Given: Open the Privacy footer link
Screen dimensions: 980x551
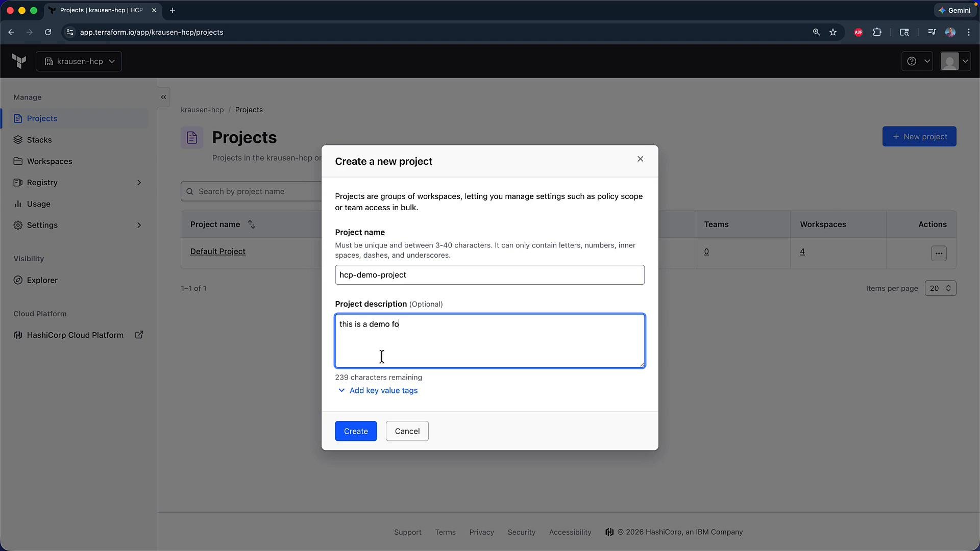Looking at the screenshot, I should click(482, 532).
